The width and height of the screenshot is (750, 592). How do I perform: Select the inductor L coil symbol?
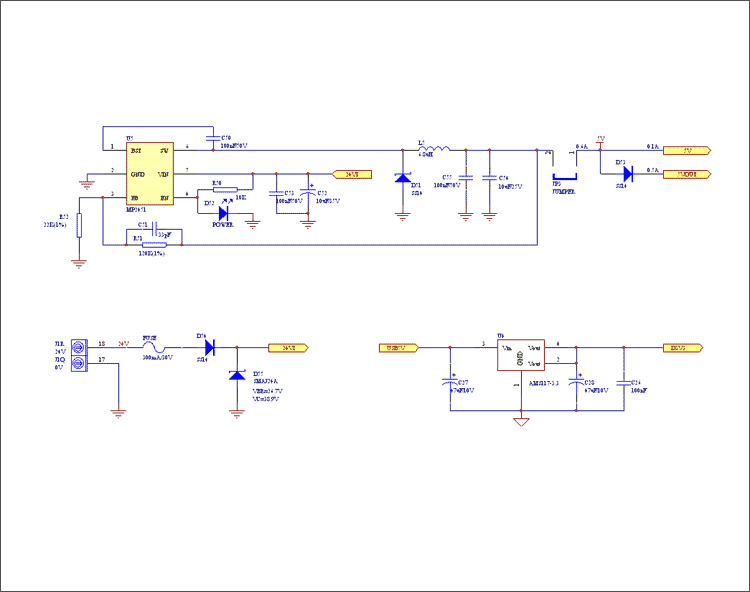click(x=436, y=149)
